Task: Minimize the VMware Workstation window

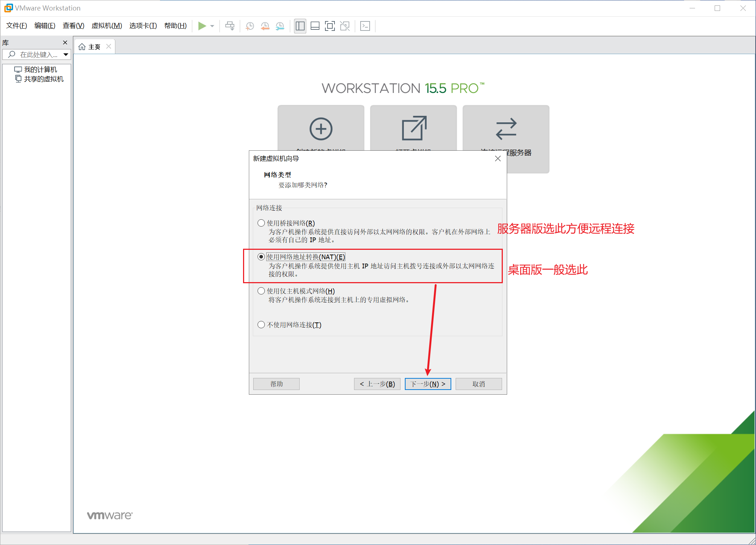Action: (692, 8)
